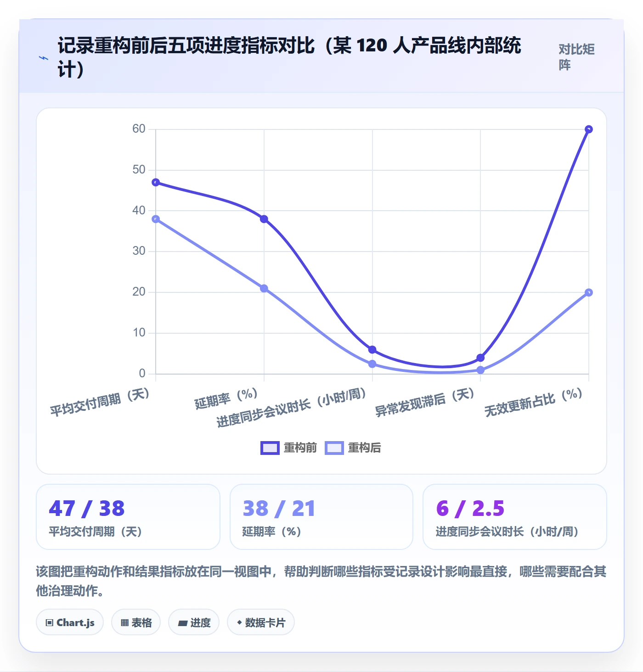Click the y-axis value 60
Screen dimensions: 643x672
click(139, 129)
